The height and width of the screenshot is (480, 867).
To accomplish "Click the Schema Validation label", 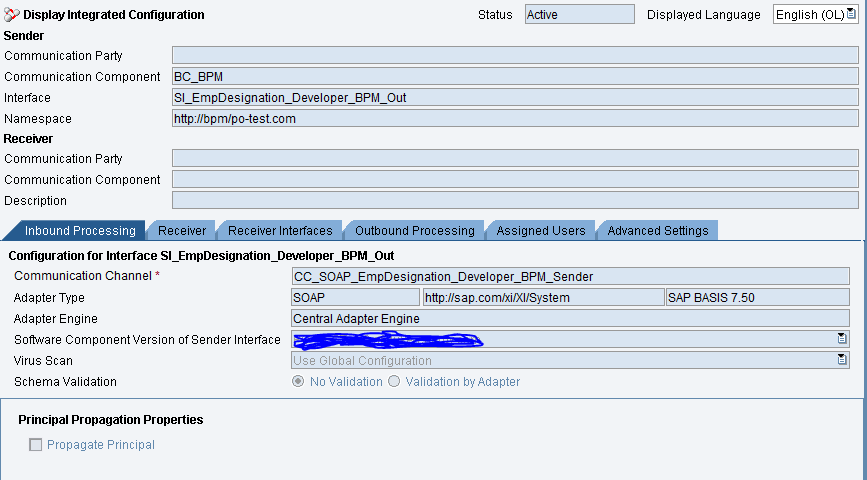I will [x=65, y=382].
